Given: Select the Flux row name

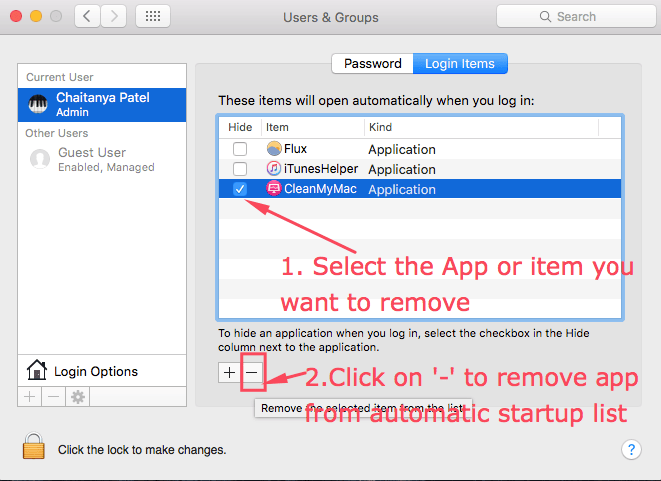Looking at the screenshot, I should (x=295, y=149).
